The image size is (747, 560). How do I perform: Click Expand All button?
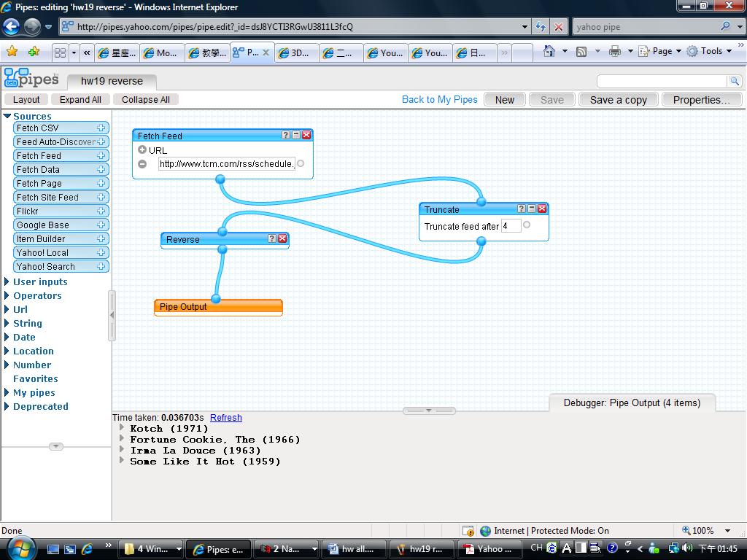point(80,99)
